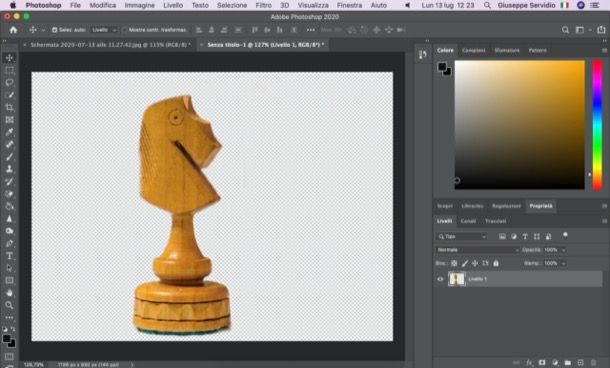Click inside the color picker gradient field

pyautogui.click(x=519, y=124)
